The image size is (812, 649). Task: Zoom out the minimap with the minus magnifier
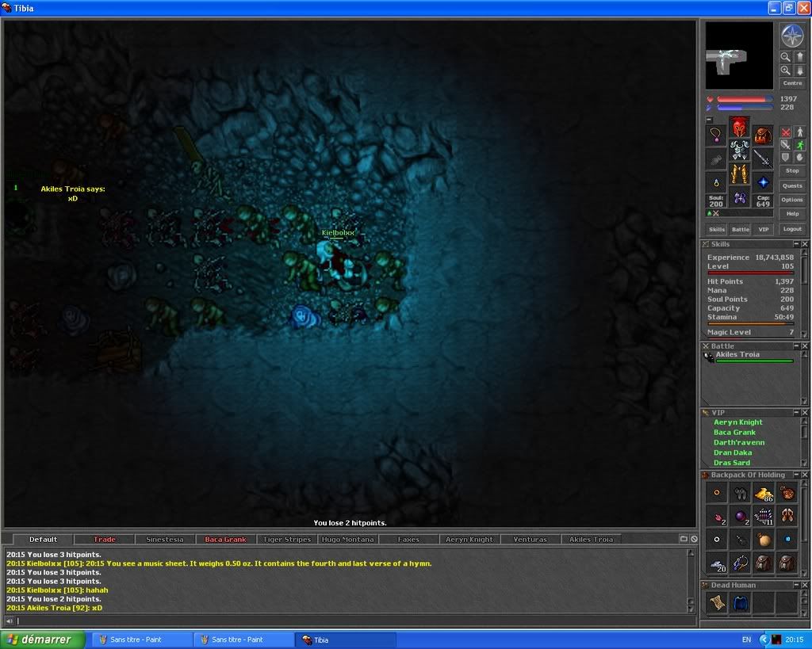pos(786,57)
